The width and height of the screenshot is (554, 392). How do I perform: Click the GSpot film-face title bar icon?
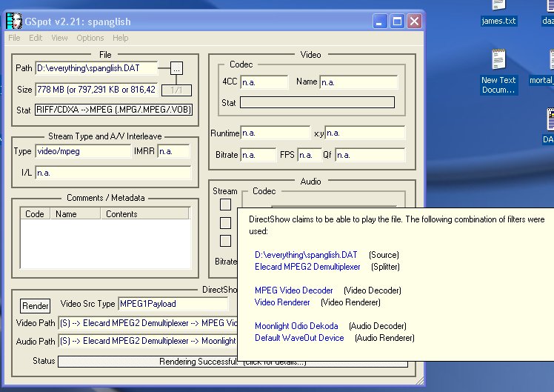coord(14,21)
